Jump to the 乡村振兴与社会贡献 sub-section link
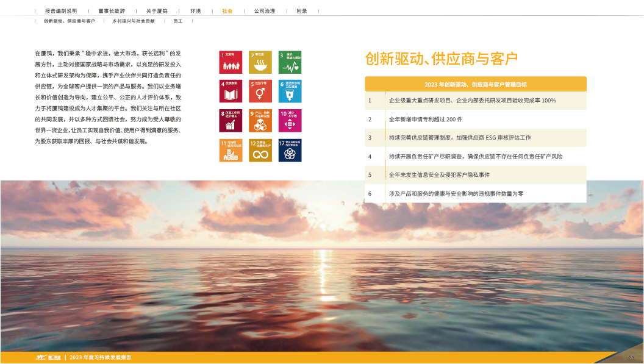 click(x=134, y=21)
